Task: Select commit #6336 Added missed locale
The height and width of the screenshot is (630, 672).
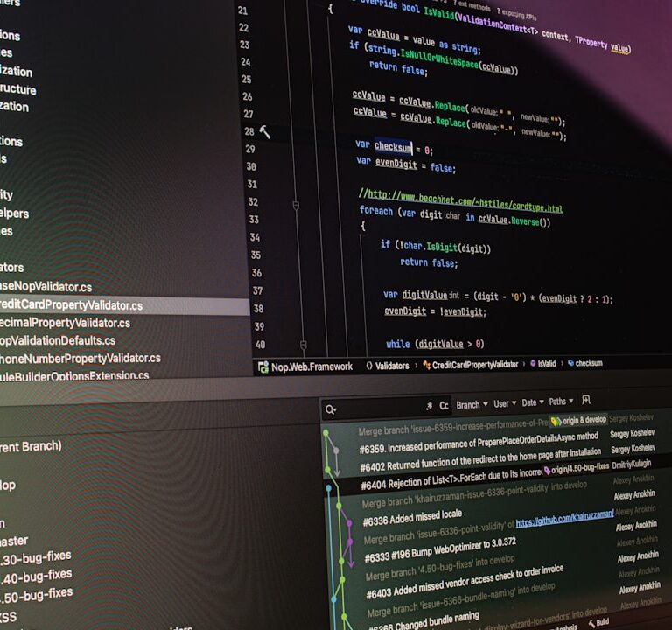Action: click(412, 517)
